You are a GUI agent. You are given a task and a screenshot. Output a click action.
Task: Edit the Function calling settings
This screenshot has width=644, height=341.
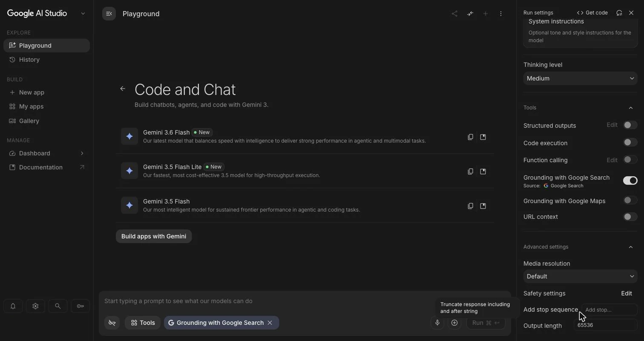tap(612, 160)
